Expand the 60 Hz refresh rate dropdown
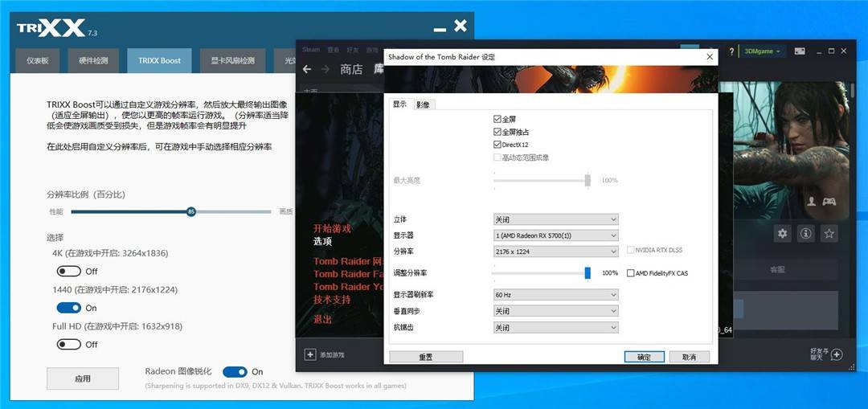The image size is (868, 409). (556, 295)
